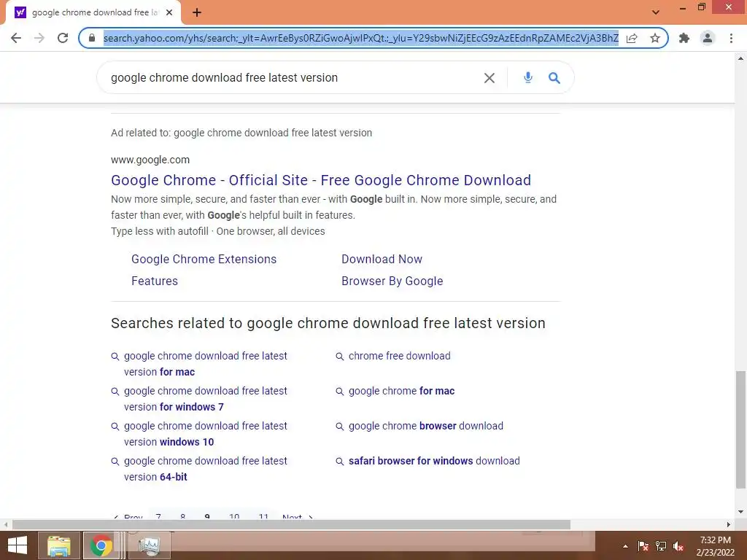Open Extensions puzzle piece icon
This screenshot has height=560, width=747.
click(x=684, y=38)
